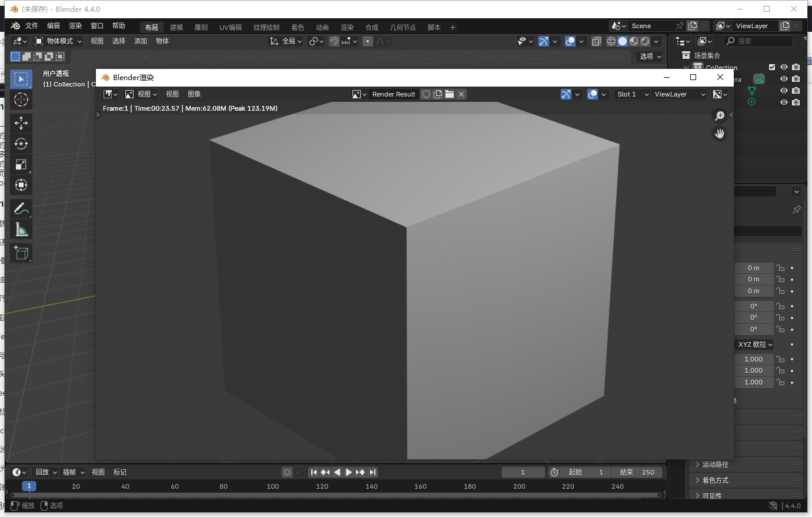Select the Move tool in the viewport toolbar

pyautogui.click(x=21, y=123)
